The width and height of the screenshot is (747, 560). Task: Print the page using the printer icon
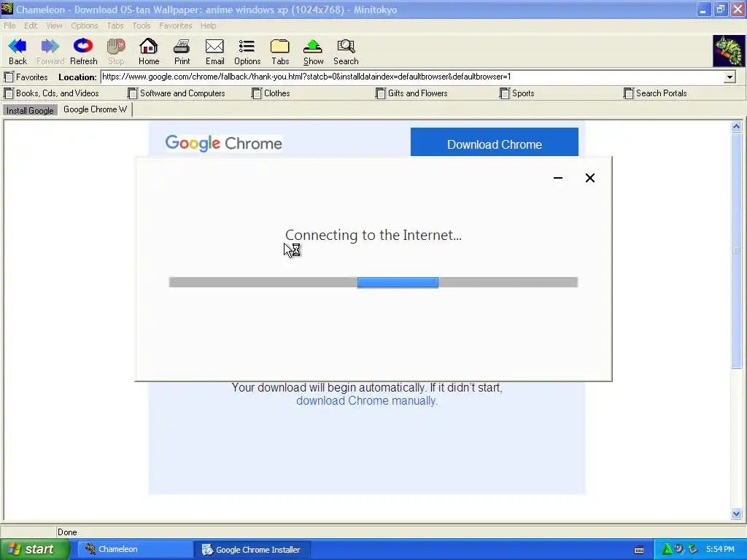182,46
